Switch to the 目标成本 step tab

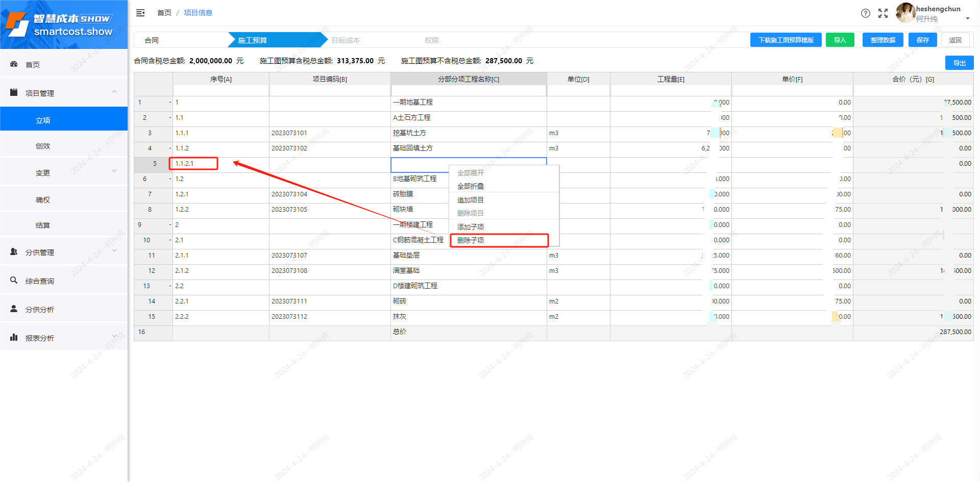[x=346, y=40]
